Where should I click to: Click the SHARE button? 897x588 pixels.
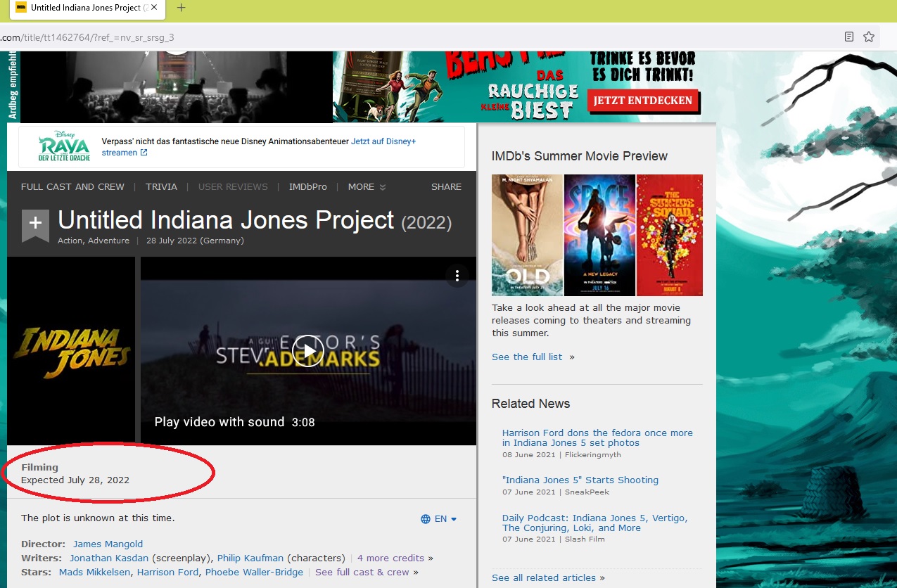(446, 187)
